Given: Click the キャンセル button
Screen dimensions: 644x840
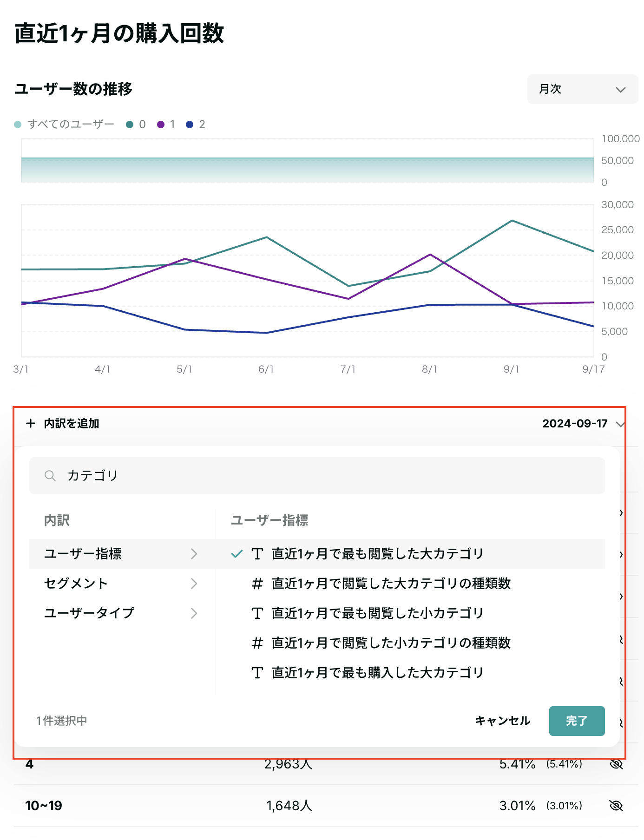Looking at the screenshot, I should [x=503, y=721].
